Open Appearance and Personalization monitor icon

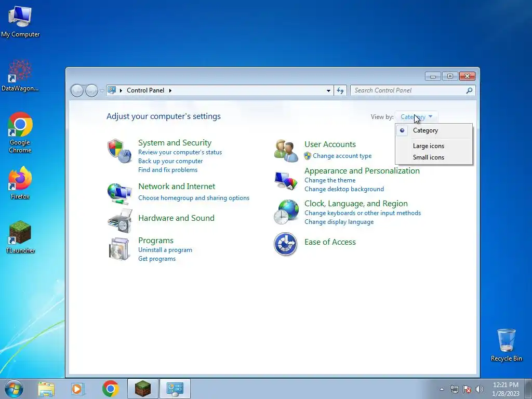pos(286,180)
